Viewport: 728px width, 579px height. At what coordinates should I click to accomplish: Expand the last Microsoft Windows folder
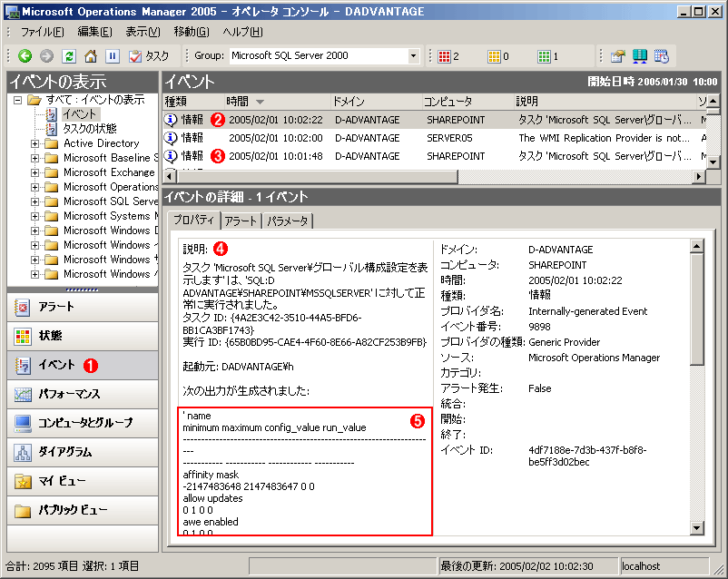tap(34, 274)
